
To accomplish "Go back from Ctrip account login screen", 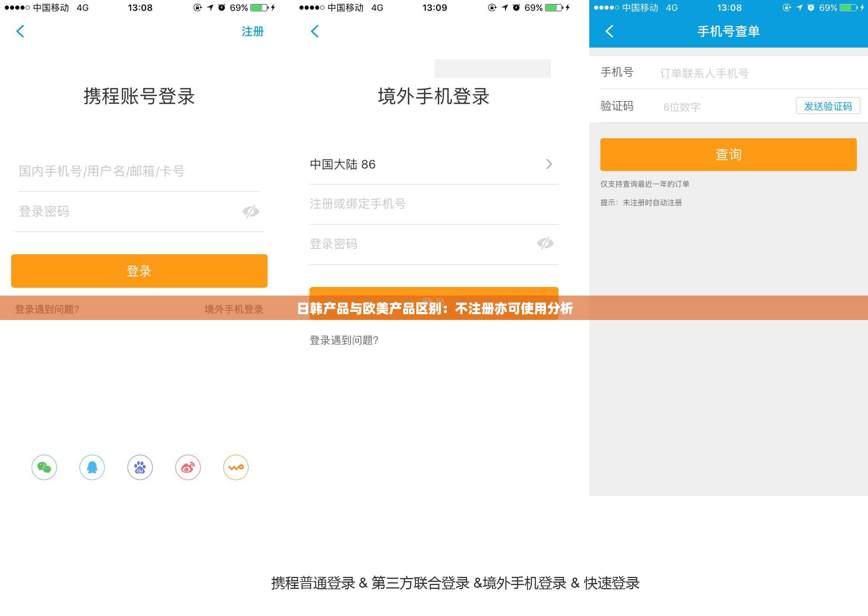I will click(21, 31).
